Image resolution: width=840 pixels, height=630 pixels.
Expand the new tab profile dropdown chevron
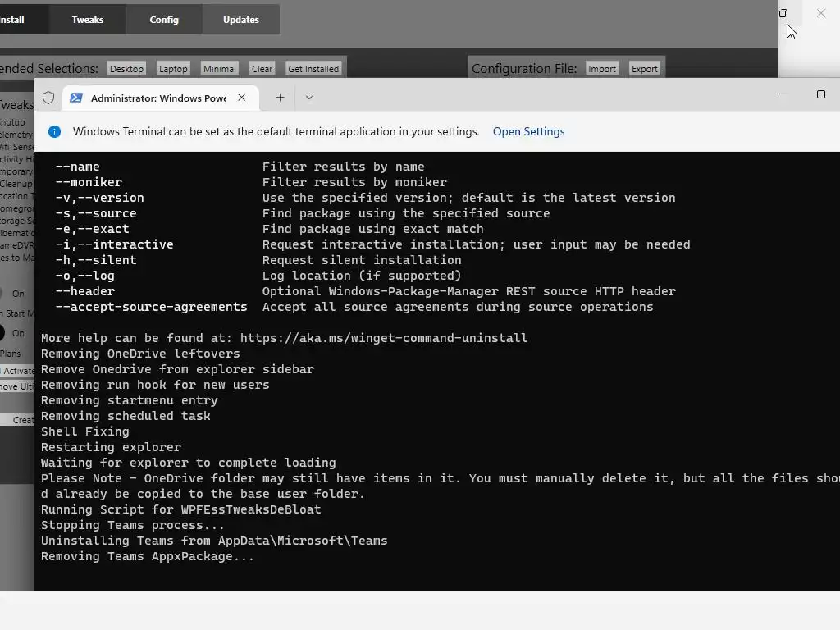(x=309, y=98)
